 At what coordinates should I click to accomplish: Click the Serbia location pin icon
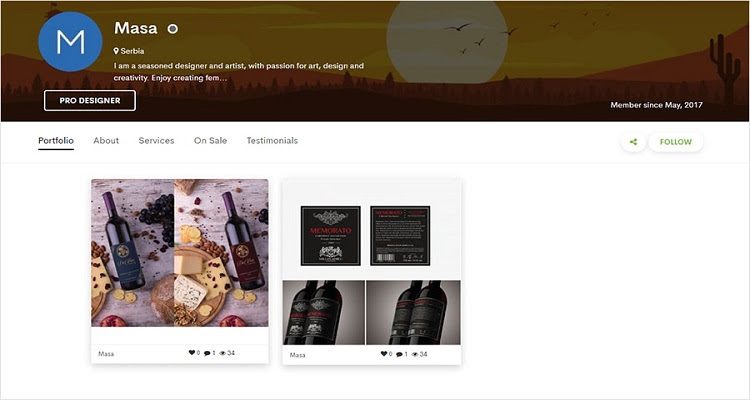point(116,51)
